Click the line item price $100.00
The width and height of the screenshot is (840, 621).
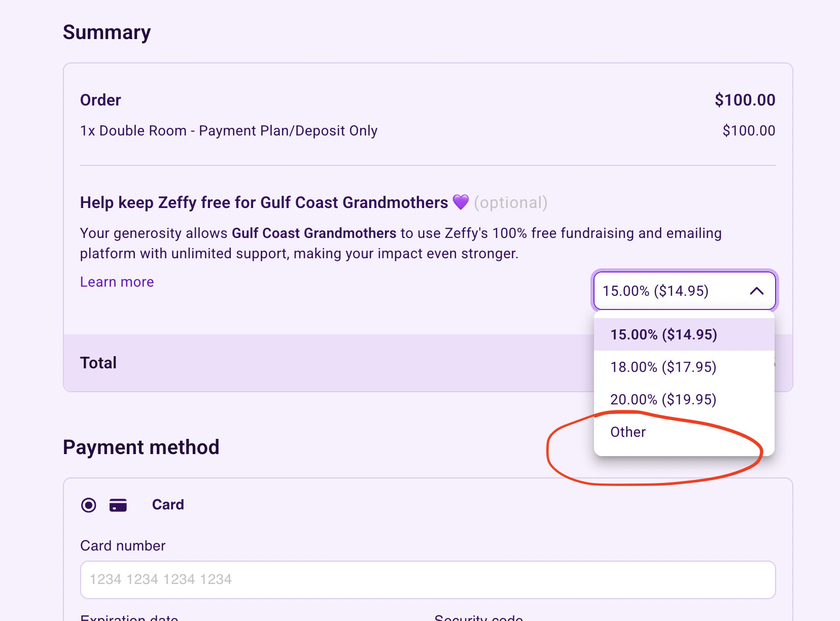point(749,131)
